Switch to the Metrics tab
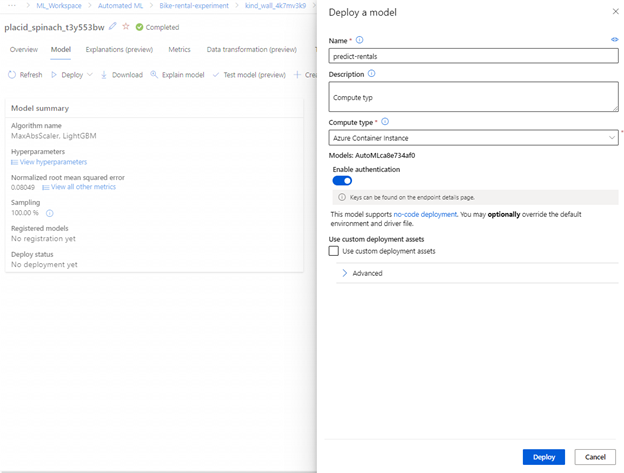The height and width of the screenshot is (473, 624). 179,49
